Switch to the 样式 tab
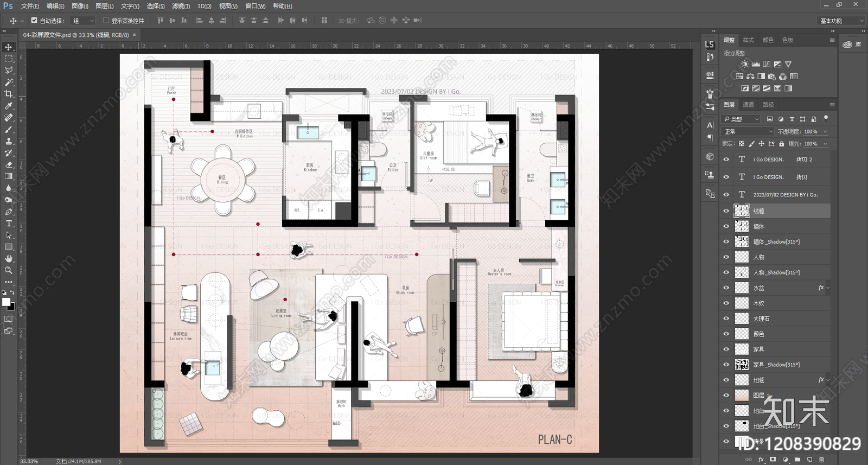868x465 pixels. (748, 40)
